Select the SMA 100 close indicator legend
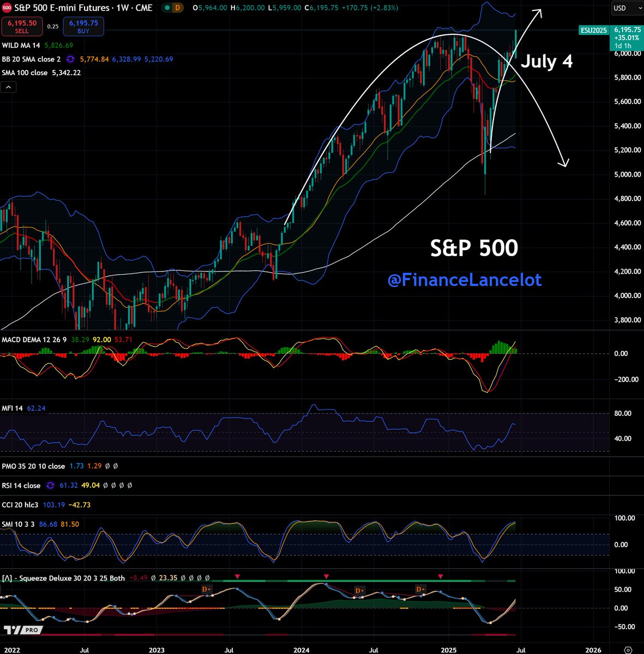This screenshot has height=654, width=644. point(25,72)
